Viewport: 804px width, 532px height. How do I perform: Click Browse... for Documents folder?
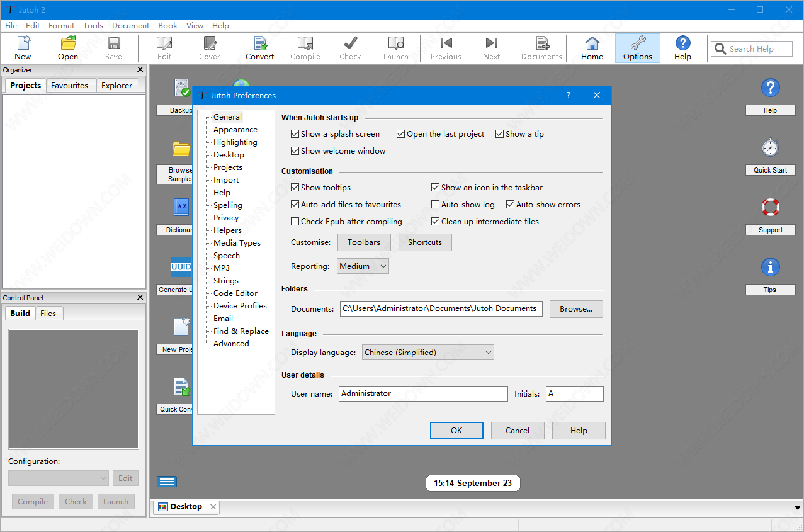point(576,309)
